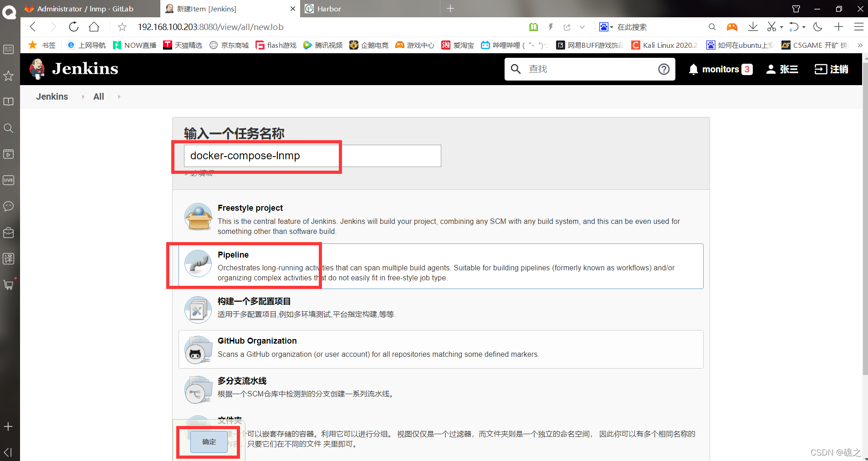Open browser home page icon
The height and width of the screenshot is (461, 868).
tap(94, 27)
